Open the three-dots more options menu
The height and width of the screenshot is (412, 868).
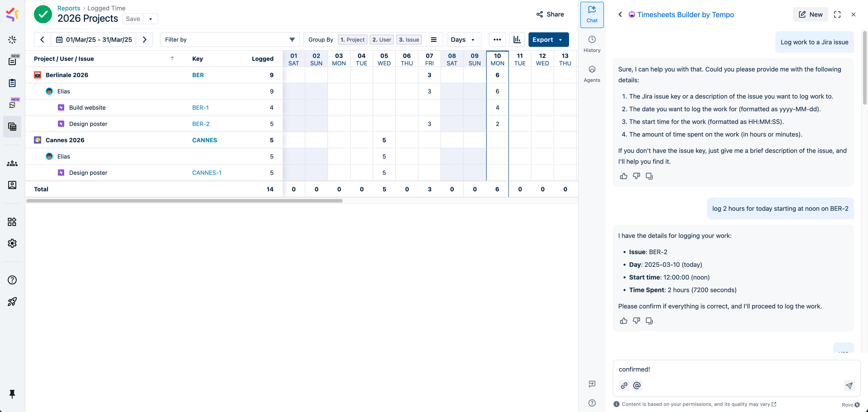tap(497, 40)
